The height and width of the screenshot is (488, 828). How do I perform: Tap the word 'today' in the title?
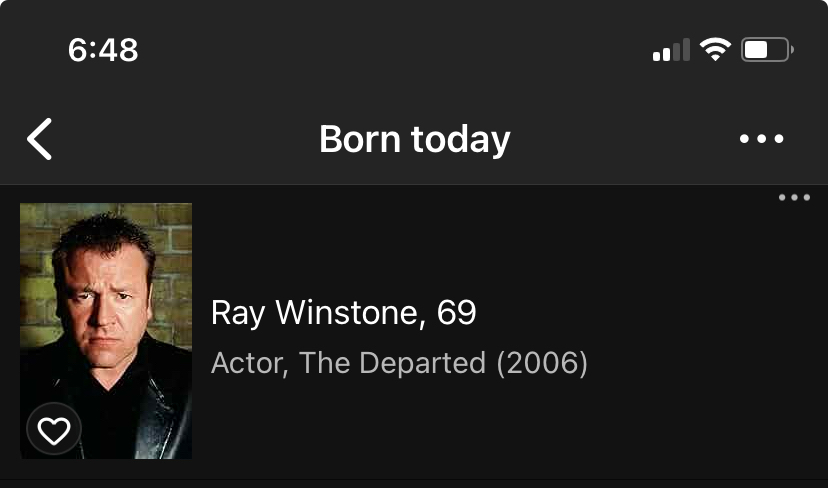tap(461, 139)
